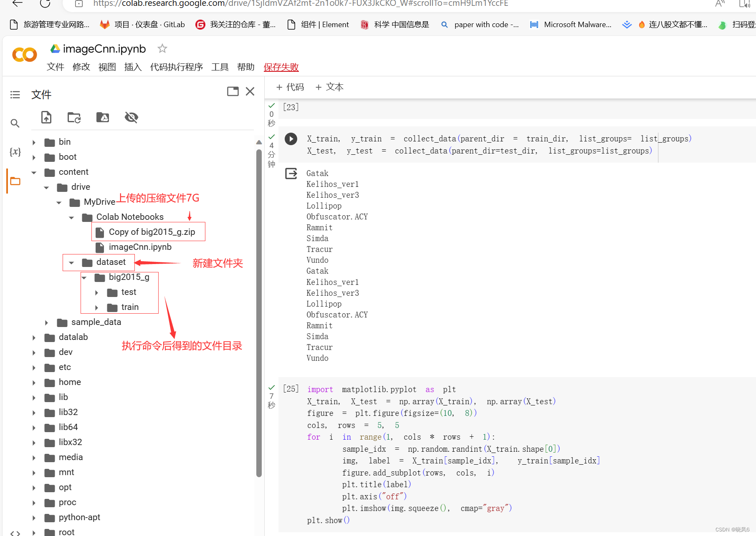
Task: Toggle visibility of hidden files with eye icon
Action: pos(131,117)
